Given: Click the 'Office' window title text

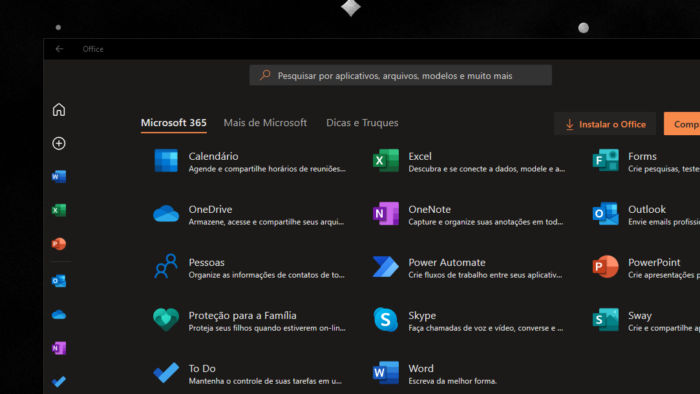Looking at the screenshot, I should [x=93, y=49].
